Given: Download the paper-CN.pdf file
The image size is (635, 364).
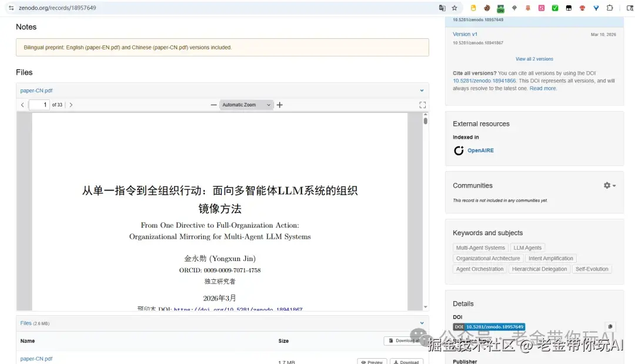Looking at the screenshot, I should (406, 362).
